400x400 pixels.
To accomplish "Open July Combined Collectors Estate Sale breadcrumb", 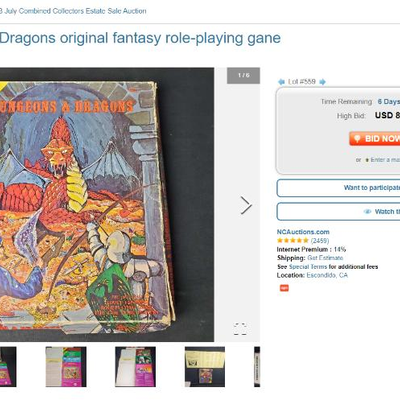I will (x=73, y=11).
